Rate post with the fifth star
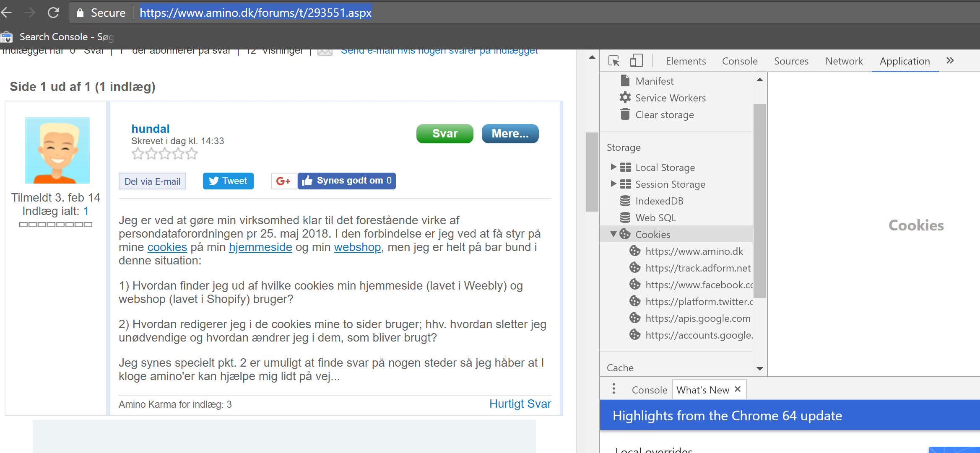This screenshot has width=980, height=453. [x=192, y=154]
